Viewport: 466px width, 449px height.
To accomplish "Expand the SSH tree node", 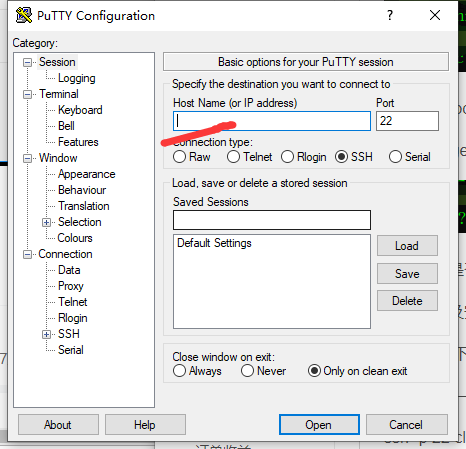I will click(x=47, y=334).
